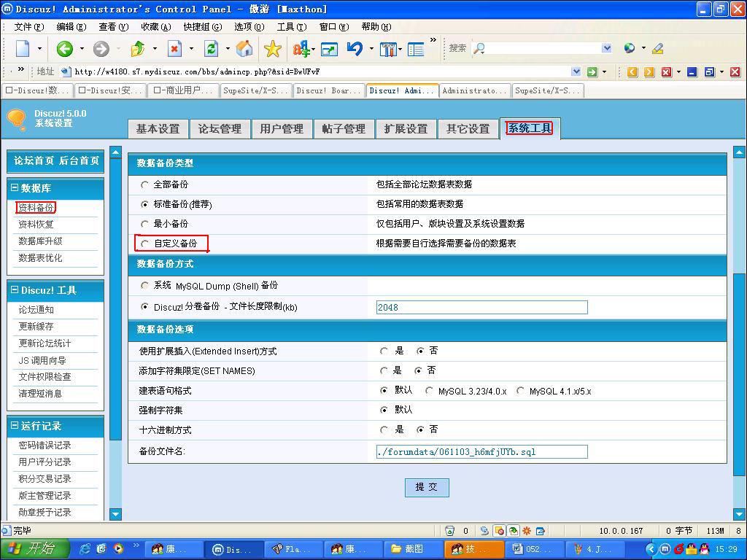The width and height of the screenshot is (747, 560).
Task: Click the undo blue arrow icon
Action: [x=355, y=48]
